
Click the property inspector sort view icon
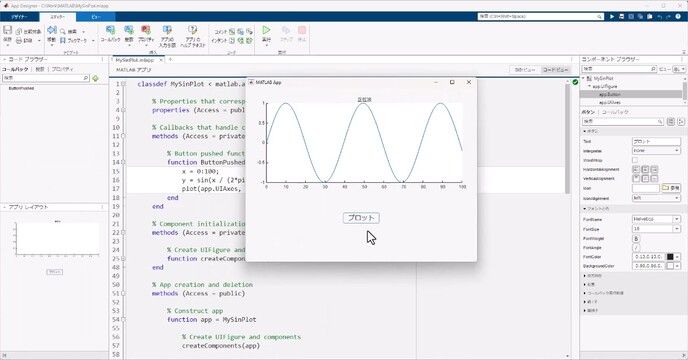coord(681,122)
